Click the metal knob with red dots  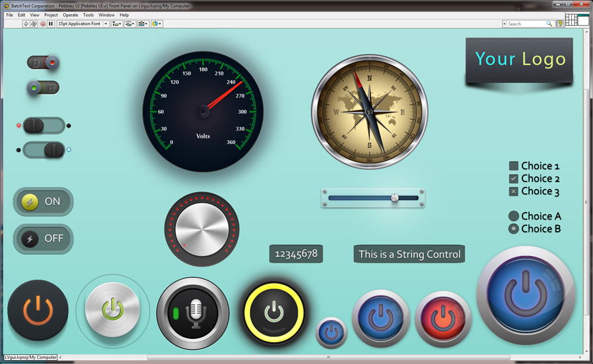[202, 230]
